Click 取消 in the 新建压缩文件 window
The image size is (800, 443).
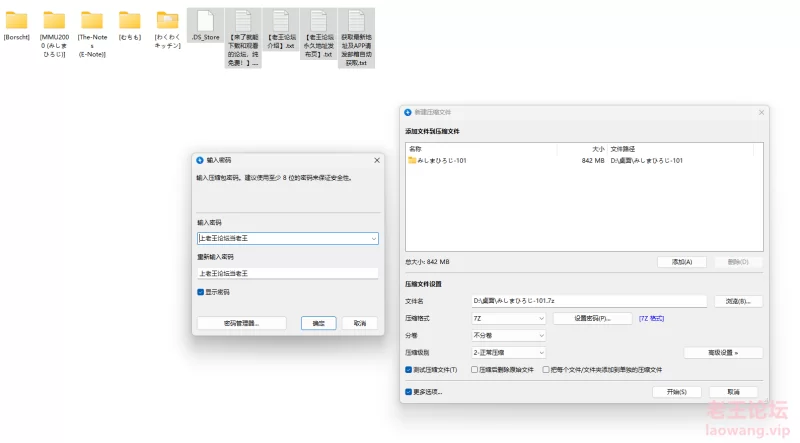point(733,392)
